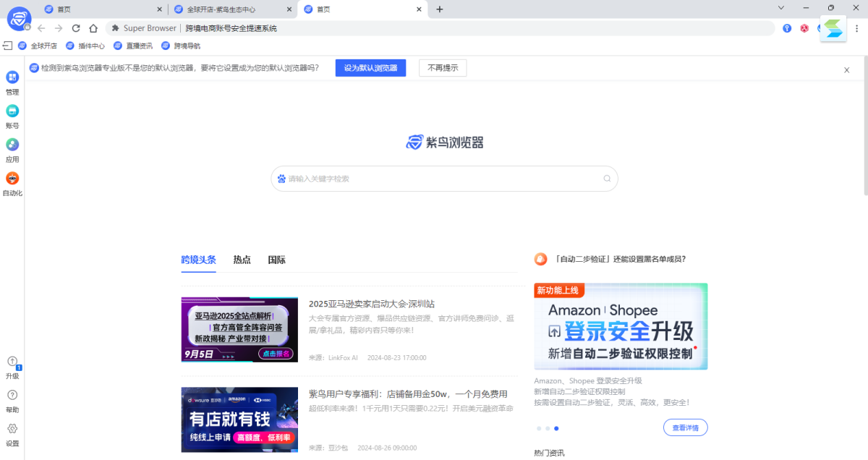Click the 不再提示 button
The image size is (868, 460).
443,68
